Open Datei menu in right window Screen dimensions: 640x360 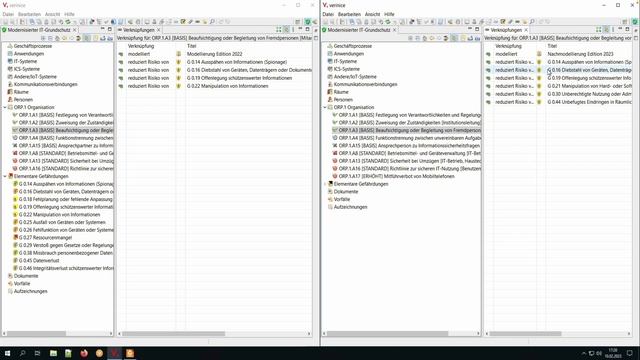click(328, 14)
